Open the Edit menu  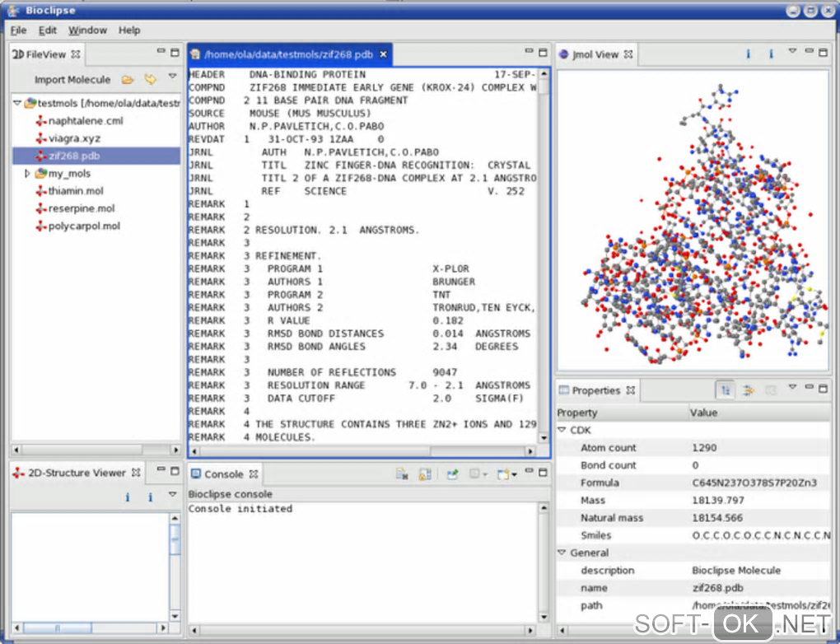pyautogui.click(x=48, y=30)
